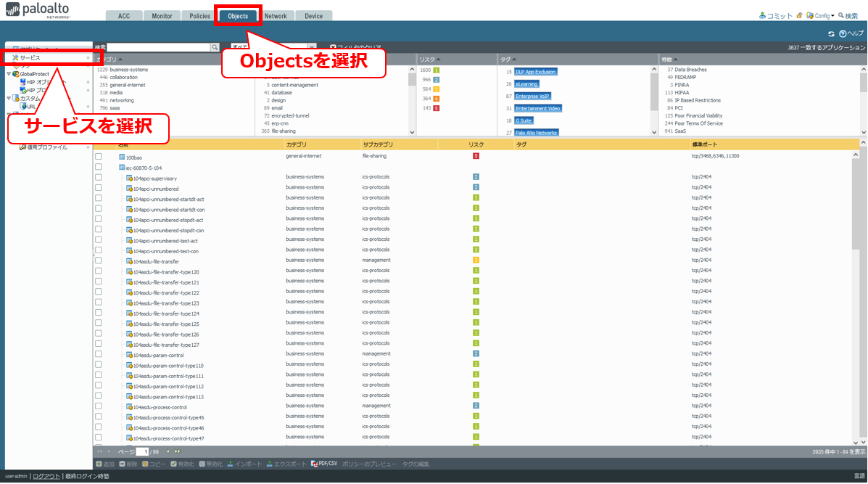Click the 削除 delete icon in bottom toolbar
Screen dimensions: 868x484
[x=122, y=464]
